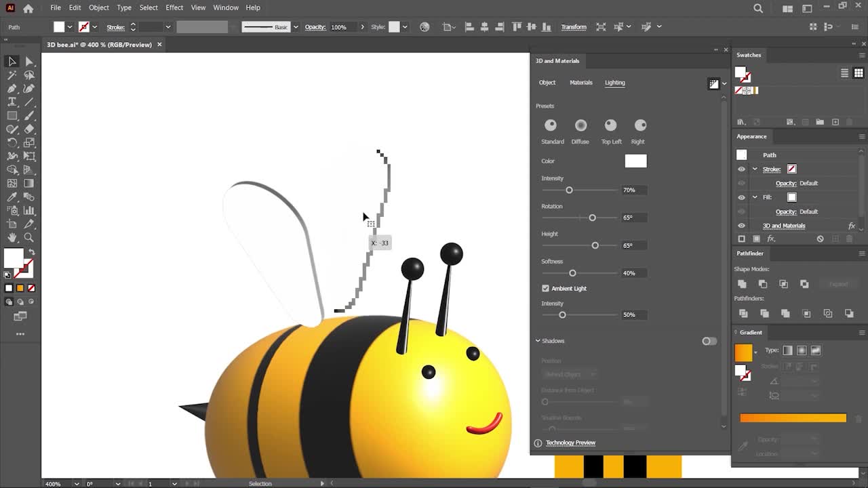Open the Appearance panel menu

(862, 136)
